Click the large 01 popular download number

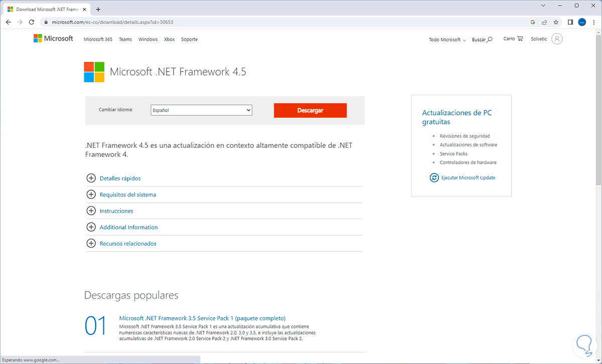(x=95, y=326)
